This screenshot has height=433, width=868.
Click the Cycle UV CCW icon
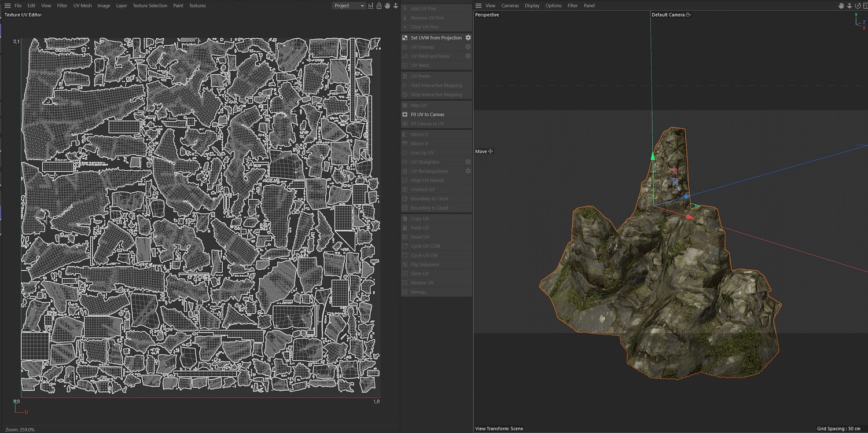[405, 246]
